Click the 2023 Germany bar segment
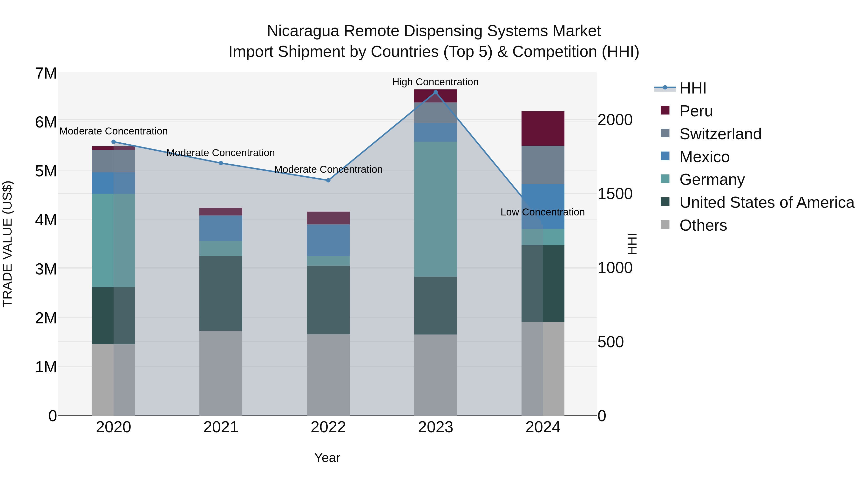868x488 pixels. coord(435,209)
